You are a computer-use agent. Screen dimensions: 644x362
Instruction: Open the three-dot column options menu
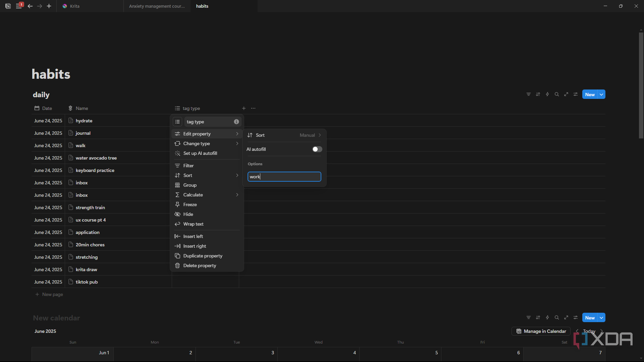(x=253, y=108)
